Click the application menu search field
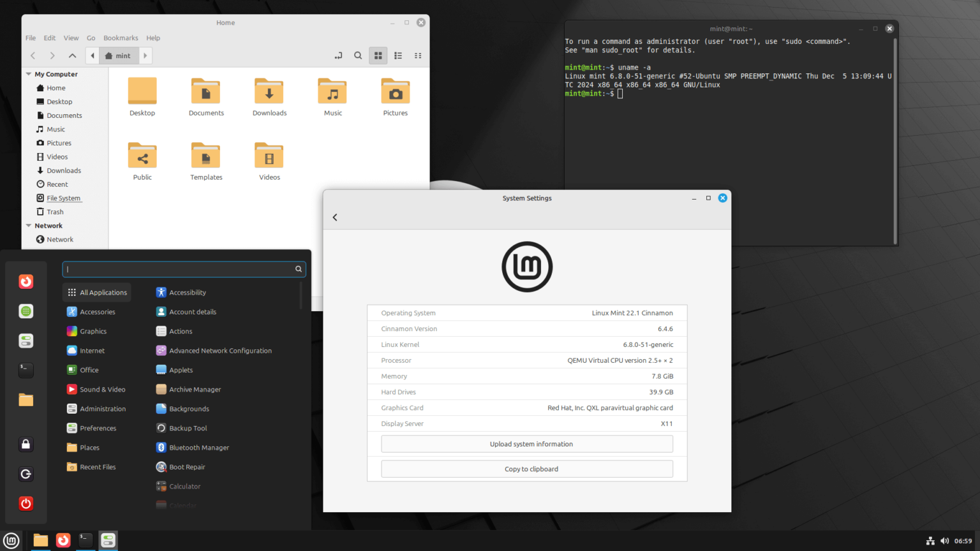The height and width of the screenshot is (551, 980). coord(184,269)
